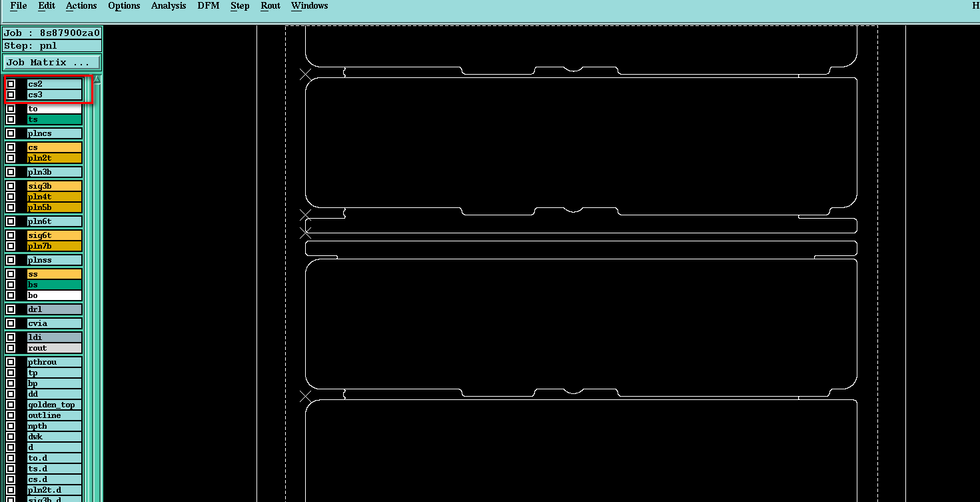Tick the checkbox next to plncs

[x=11, y=133]
